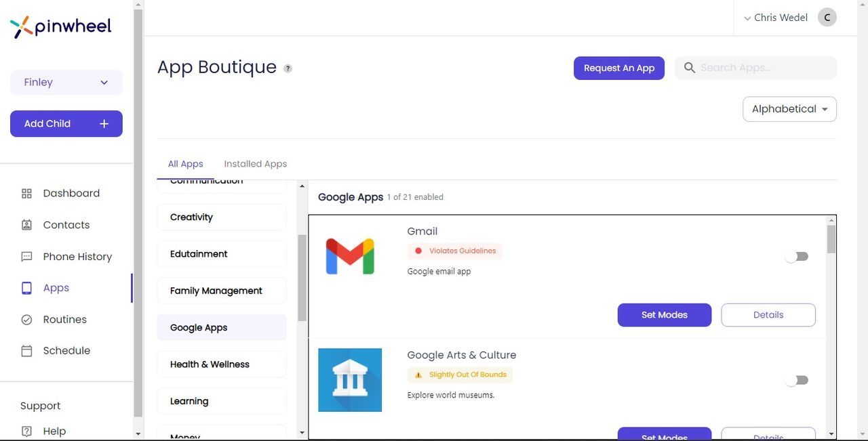This screenshot has height=441, width=868.
Task: Click the Slightly Out Of Bounds warning badge
Action: tap(460, 375)
